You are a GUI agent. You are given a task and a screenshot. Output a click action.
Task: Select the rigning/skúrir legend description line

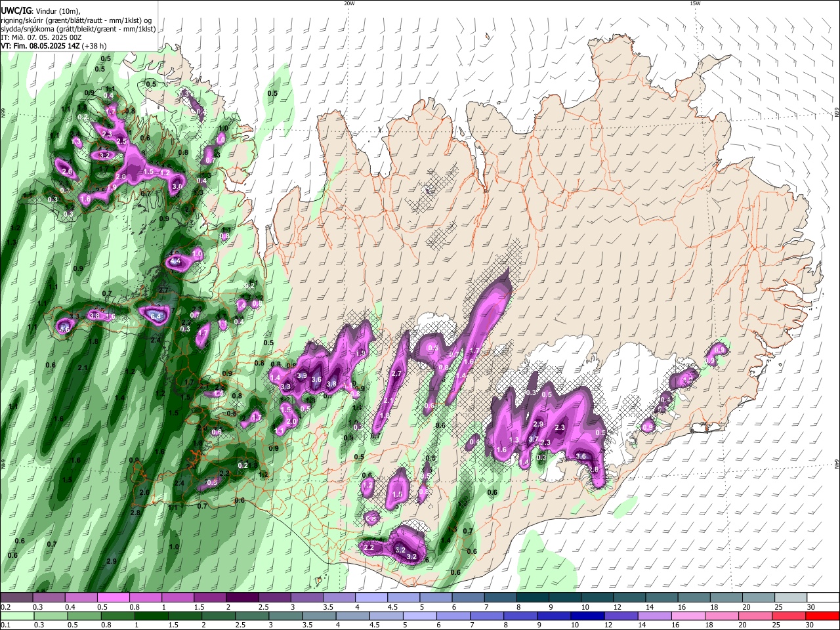point(77,20)
